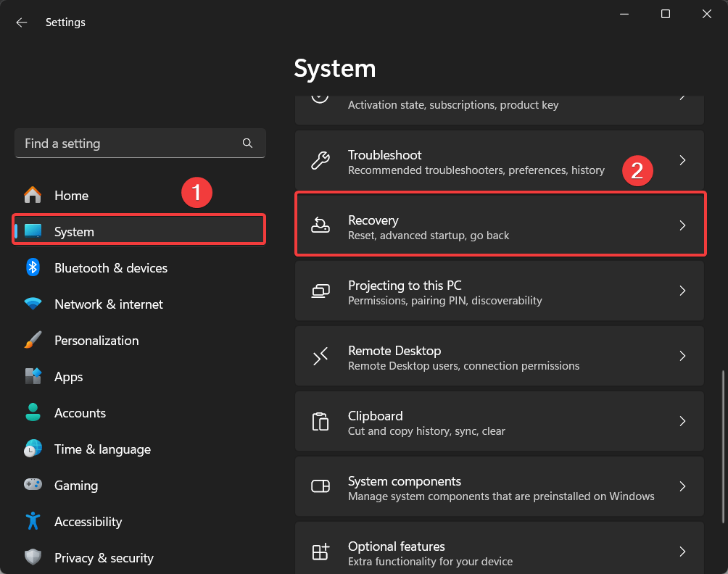Image resolution: width=728 pixels, height=574 pixels.
Task: Click the Clipboard row chevron
Action: coord(682,421)
